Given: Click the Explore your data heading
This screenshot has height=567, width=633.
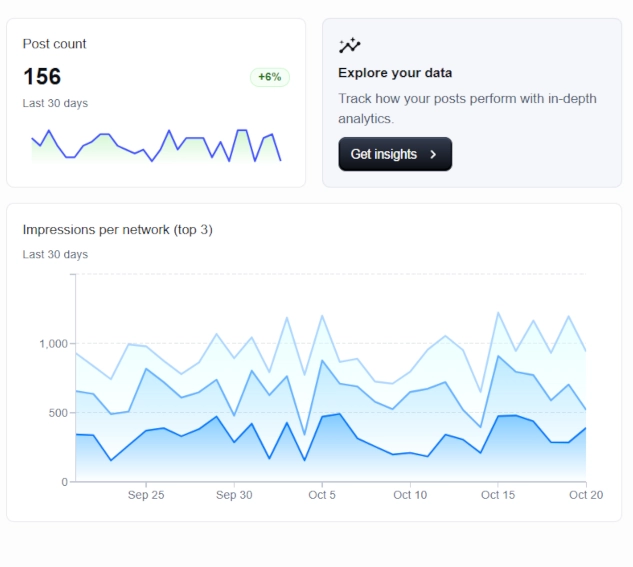Looking at the screenshot, I should tap(395, 73).
